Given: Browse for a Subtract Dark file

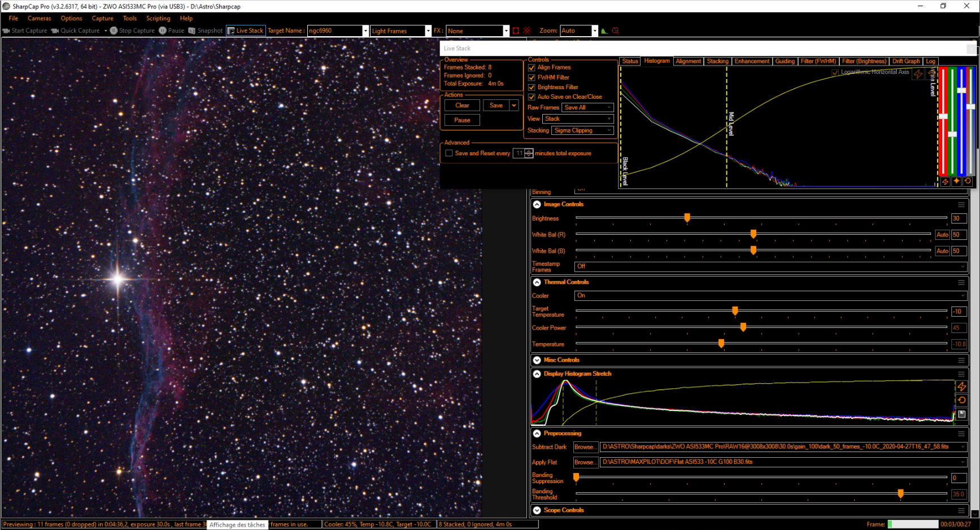Looking at the screenshot, I should (585, 447).
